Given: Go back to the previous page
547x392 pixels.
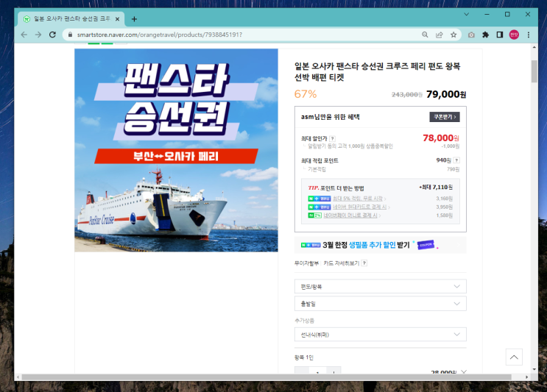Looking at the screenshot, I should coord(24,35).
